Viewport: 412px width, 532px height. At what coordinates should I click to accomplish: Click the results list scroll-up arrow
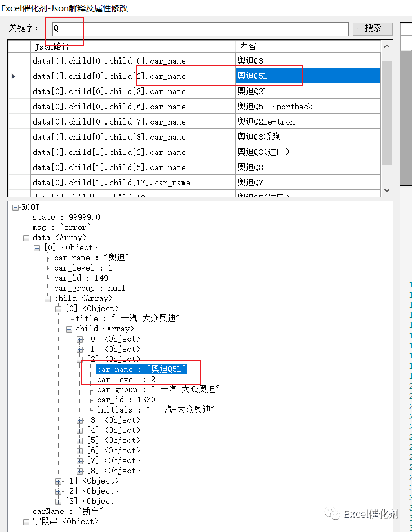point(387,46)
